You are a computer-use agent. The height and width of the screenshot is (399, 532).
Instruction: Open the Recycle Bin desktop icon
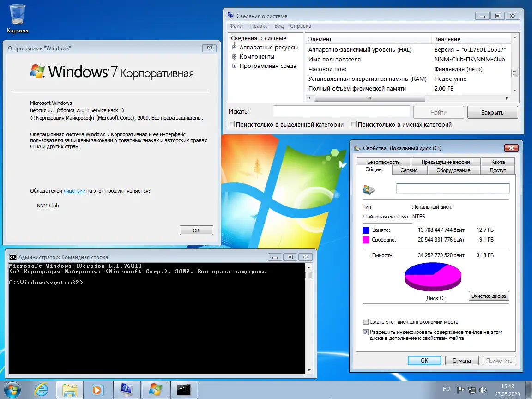17,18
